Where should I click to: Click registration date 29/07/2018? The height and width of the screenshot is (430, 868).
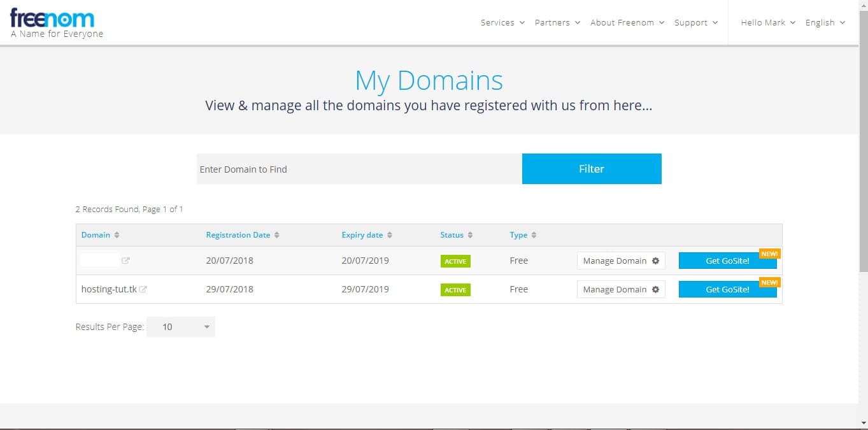(230, 289)
